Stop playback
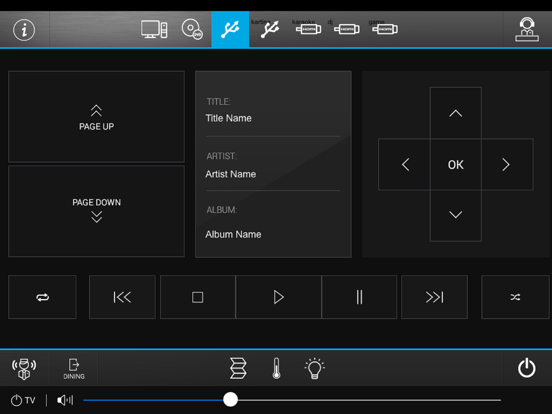The image size is (552, 414). [197, 297]
